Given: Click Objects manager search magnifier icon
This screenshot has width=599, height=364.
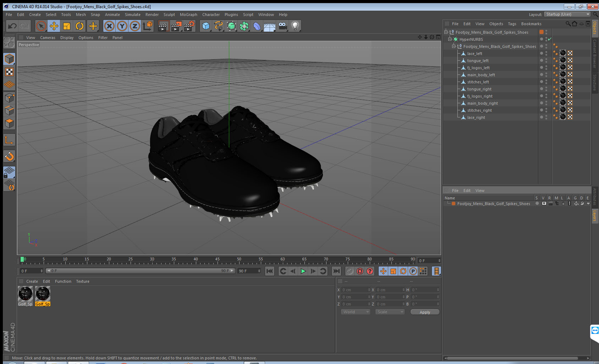Looking at the screenshot, I should 568,24.
